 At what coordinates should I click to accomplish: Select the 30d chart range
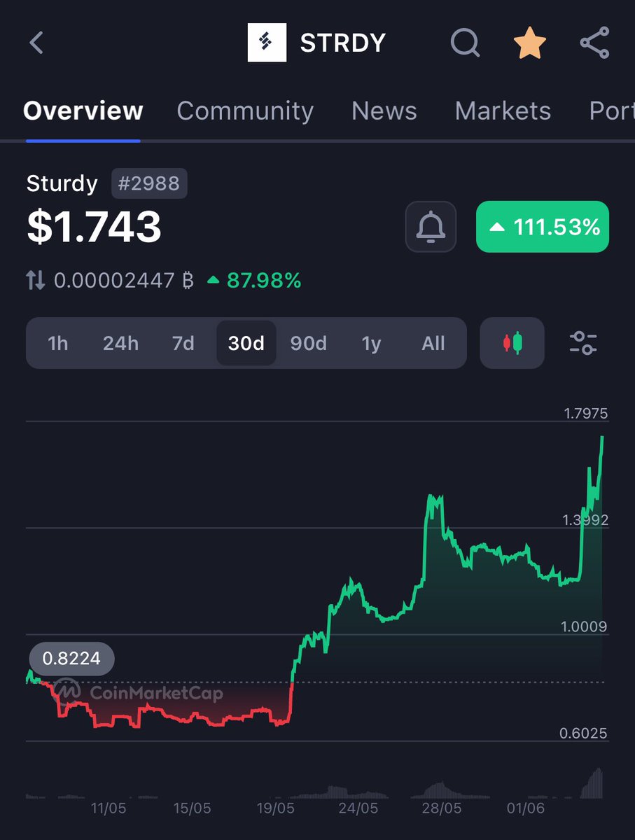pos(246,343)
